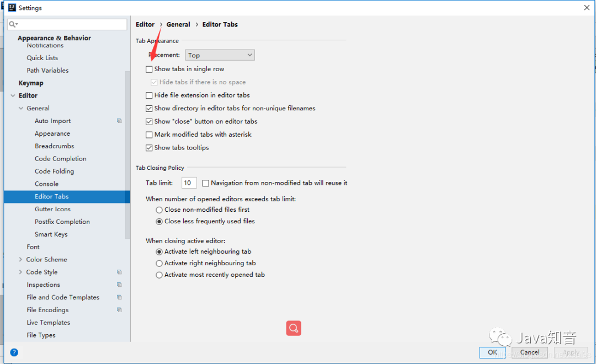Enable Mark modified tabs with asterisk
Image resolution: width=596 pixels, height=364 pixels.
click(149, 135)
